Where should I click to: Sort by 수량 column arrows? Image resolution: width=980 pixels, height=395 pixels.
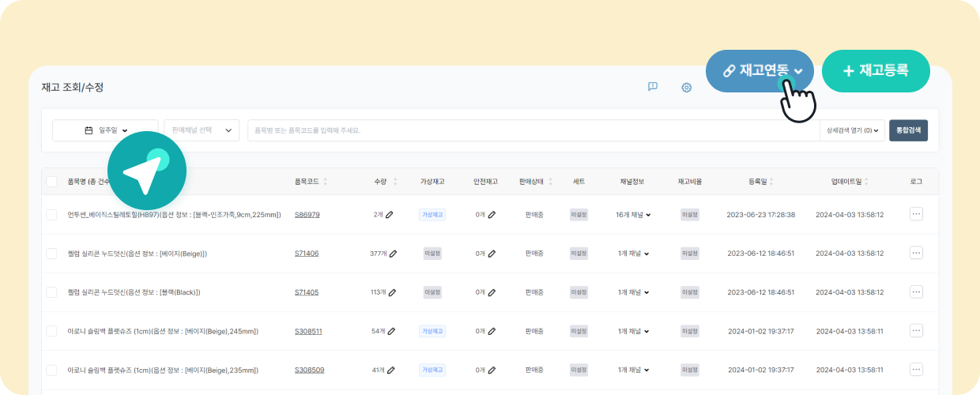(x=395, y=182)
